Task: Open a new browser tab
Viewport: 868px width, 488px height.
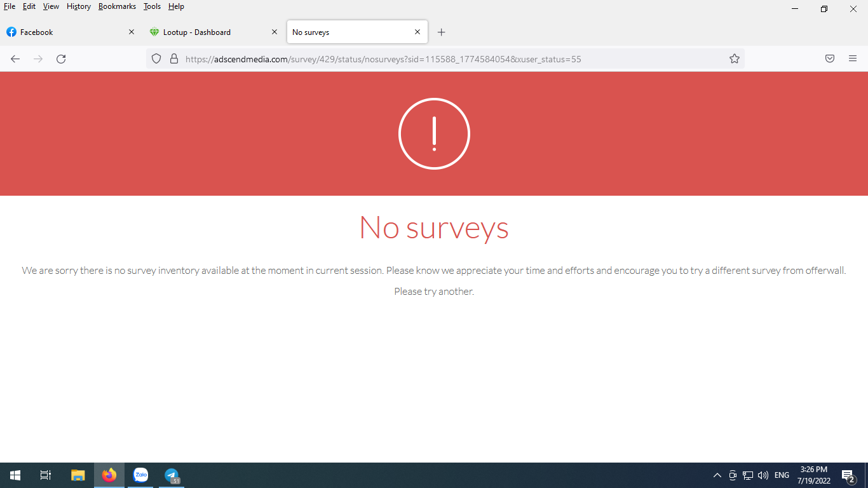Action: pos(442,32)
